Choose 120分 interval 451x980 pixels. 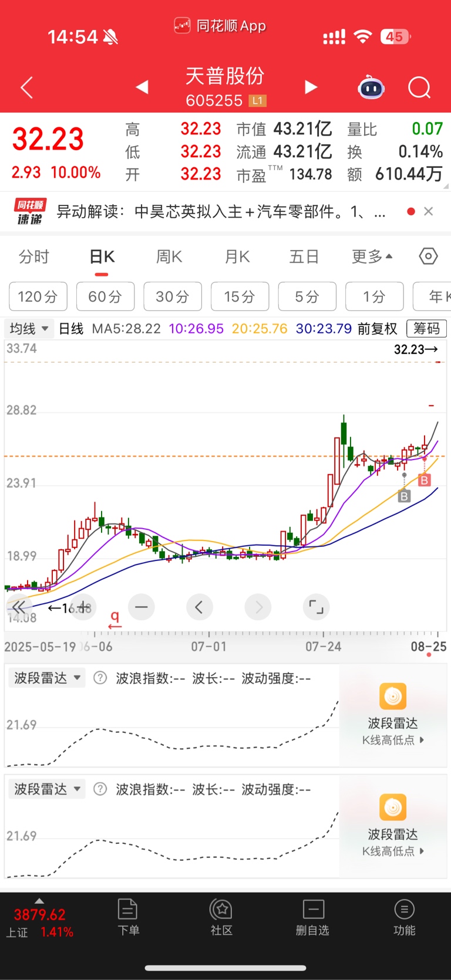pyautogui.click(x=38, y=296)
